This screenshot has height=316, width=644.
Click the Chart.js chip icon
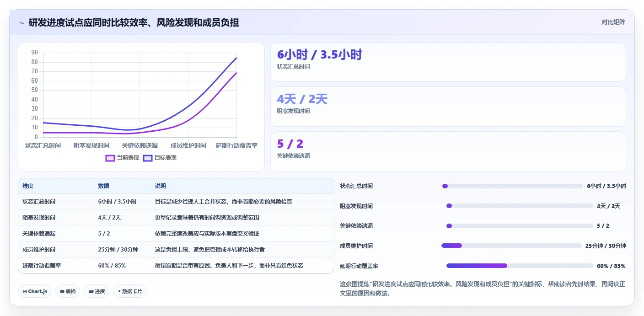click(25, 291)
